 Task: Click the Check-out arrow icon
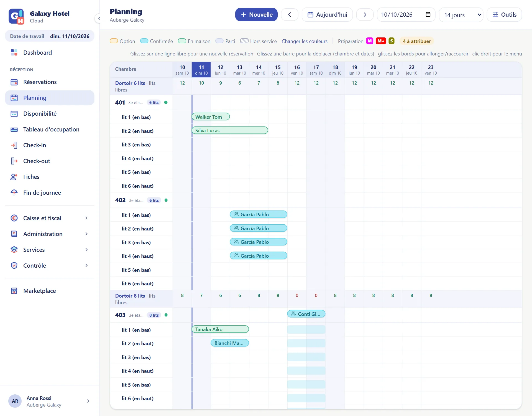(x=14, y=161)
